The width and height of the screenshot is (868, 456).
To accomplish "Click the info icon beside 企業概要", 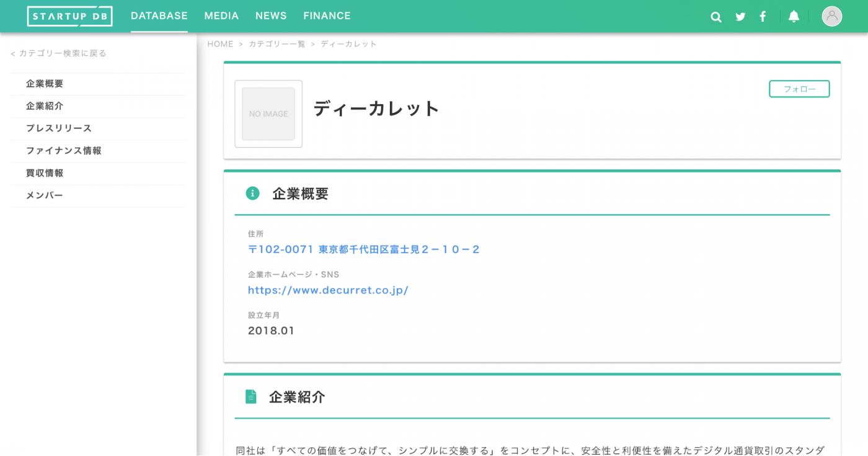I will pyautogui.click(x=251, y=193).
